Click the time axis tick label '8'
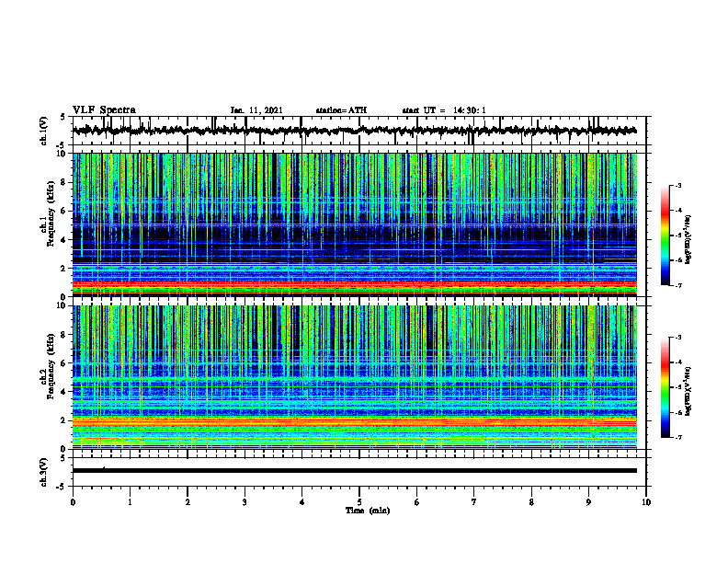 [531, 502]
